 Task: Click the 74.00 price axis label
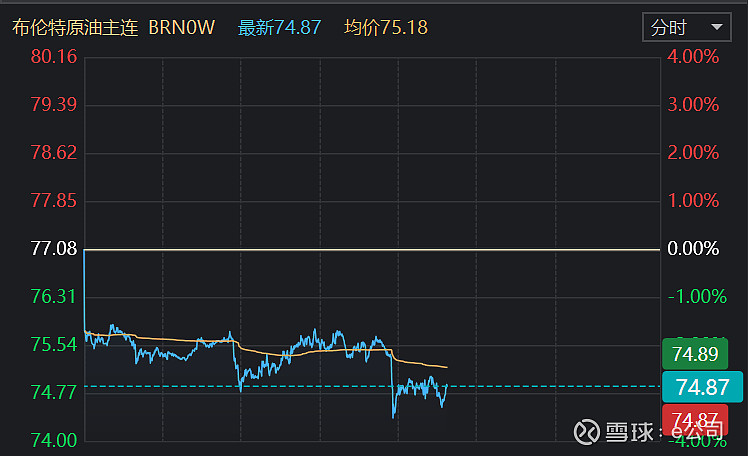tap(54, 440)
